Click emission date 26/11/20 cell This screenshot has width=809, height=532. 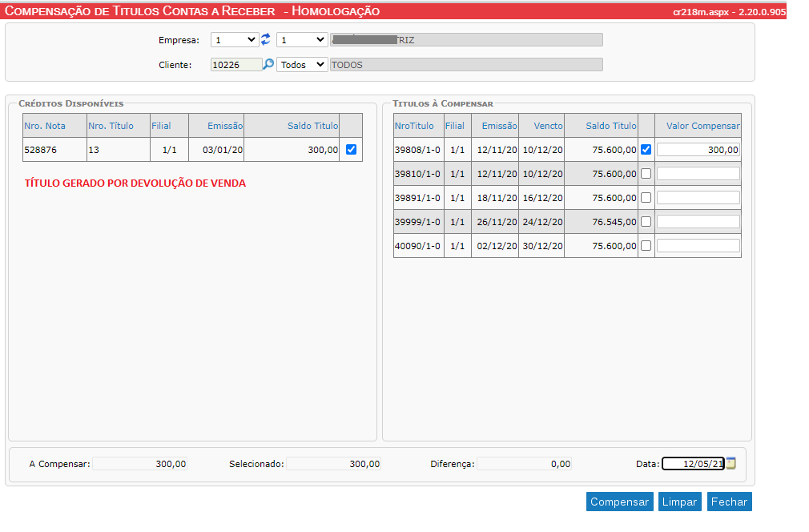click(x=497, y=222)
